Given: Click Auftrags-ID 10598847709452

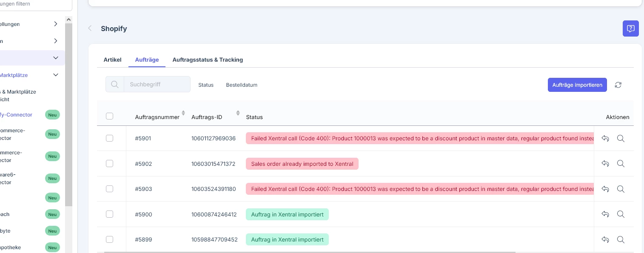Looking at the screenshot, I should tap(214, 239).
